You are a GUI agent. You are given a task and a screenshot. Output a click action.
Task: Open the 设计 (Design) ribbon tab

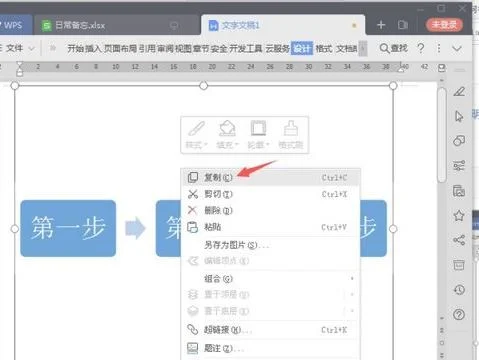[x=302, y=49]
